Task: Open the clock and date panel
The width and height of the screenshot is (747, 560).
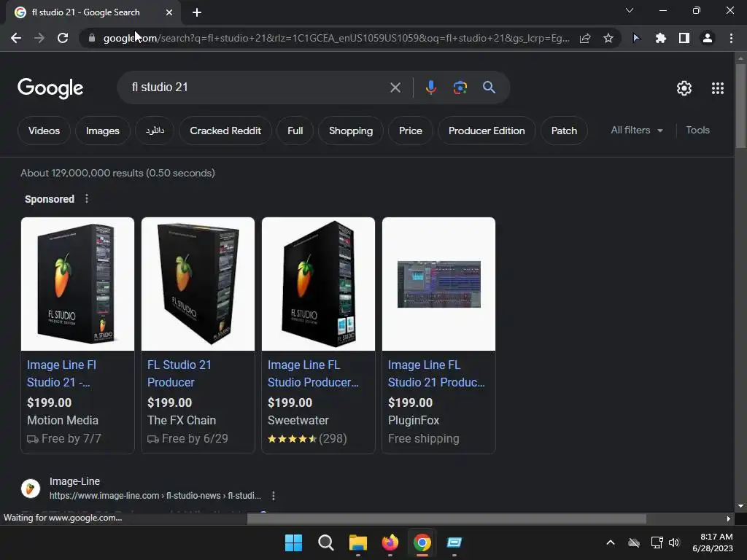Action: [713, 542]
